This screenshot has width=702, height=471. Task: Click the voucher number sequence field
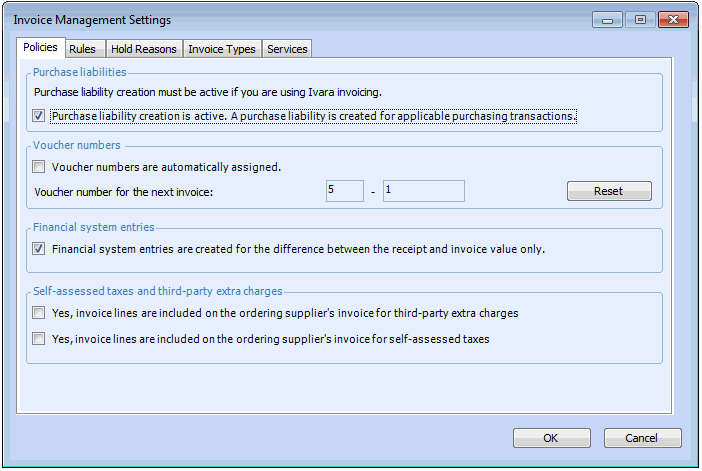[x=423, y=191]
